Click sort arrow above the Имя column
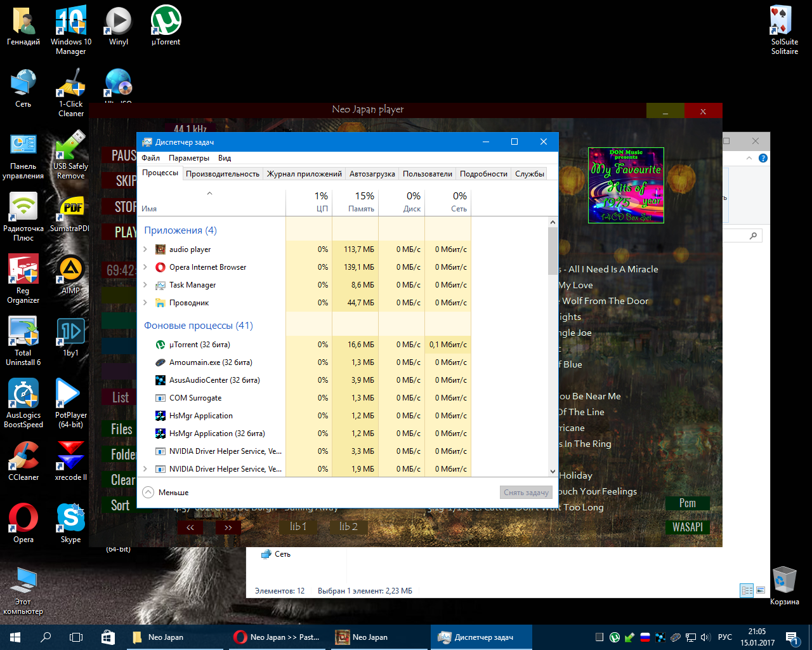 pos(209,194)
